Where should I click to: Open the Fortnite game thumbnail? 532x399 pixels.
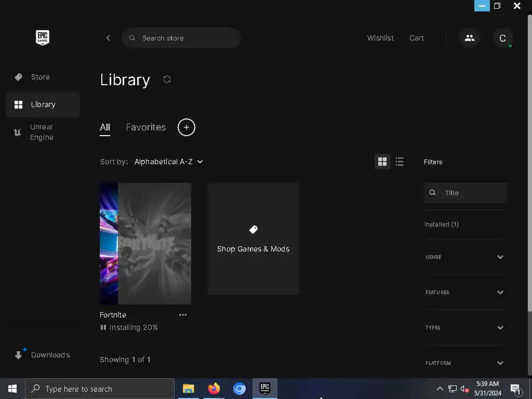pos(145,244)
